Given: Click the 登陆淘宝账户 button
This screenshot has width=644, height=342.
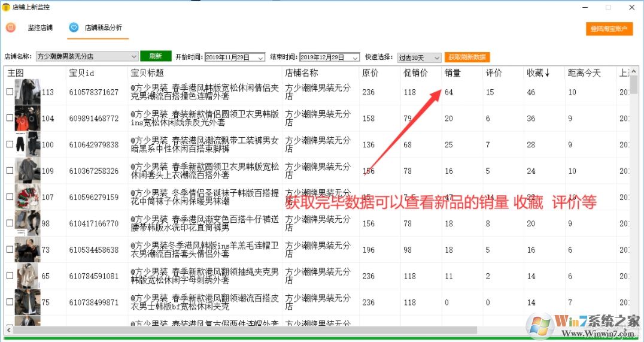Looking at the screenshot, I should (609, 29).
